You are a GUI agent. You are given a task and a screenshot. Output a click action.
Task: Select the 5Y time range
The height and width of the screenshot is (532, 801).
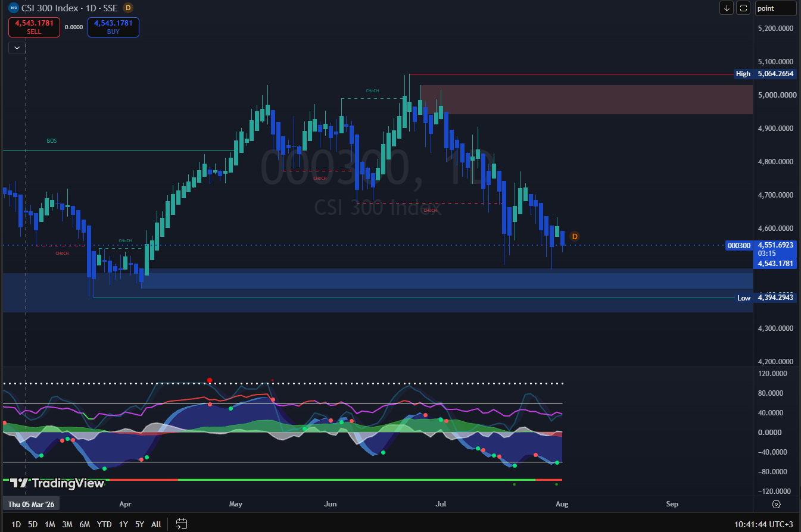pos(139,524)
